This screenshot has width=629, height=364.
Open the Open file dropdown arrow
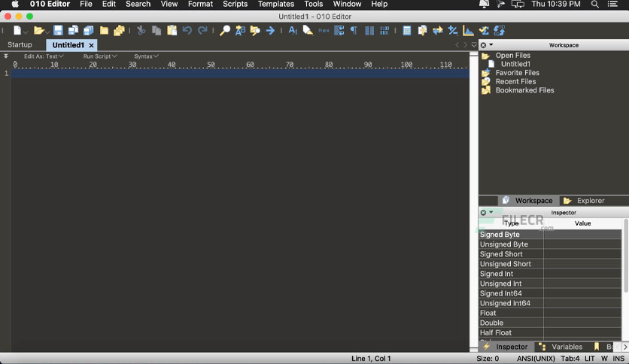click(47, 32)
